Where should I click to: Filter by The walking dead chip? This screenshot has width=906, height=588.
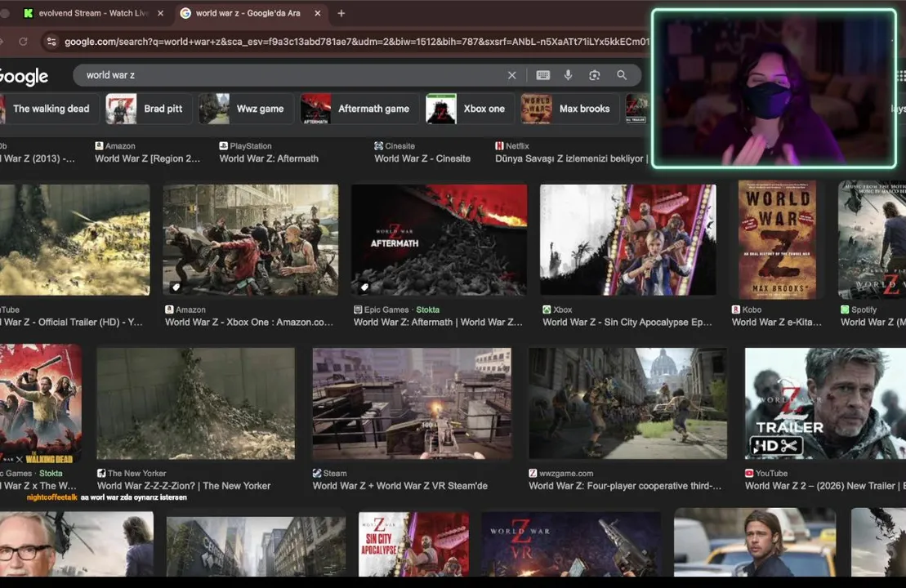48,109
